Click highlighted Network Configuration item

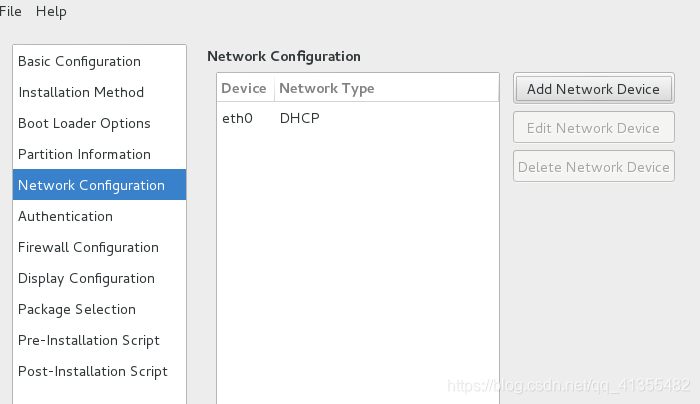[x=100, y=185]
